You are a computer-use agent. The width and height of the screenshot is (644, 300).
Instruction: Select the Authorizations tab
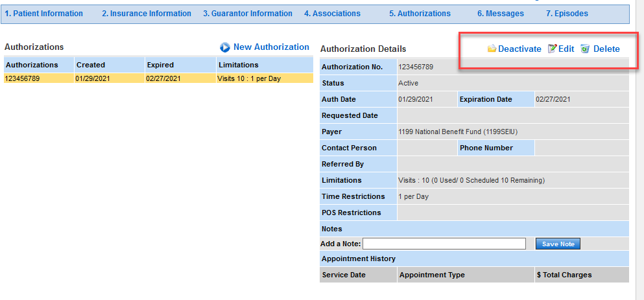pos(420,14)
